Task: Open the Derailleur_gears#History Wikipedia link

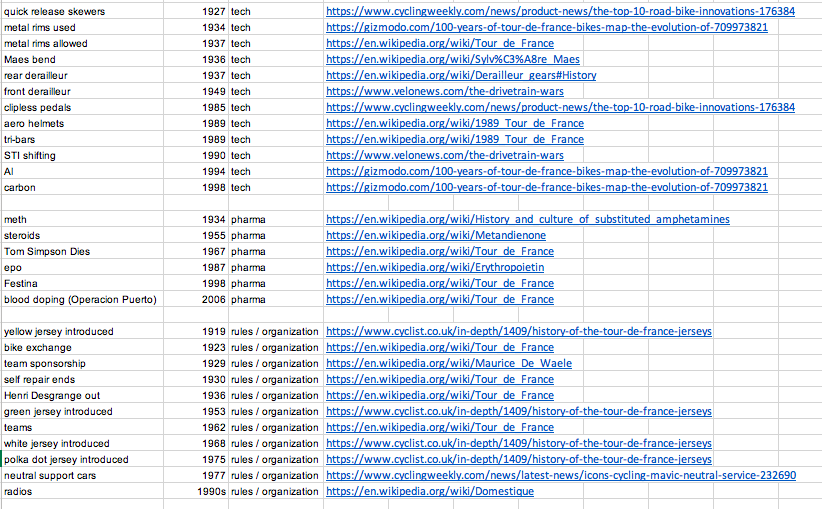Action: click(461, 75)
